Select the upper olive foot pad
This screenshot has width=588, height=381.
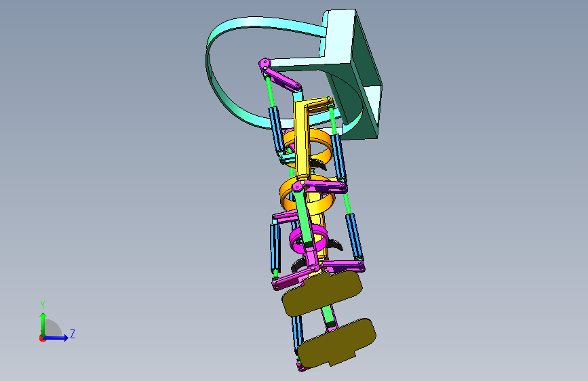(x=321, y=293)
